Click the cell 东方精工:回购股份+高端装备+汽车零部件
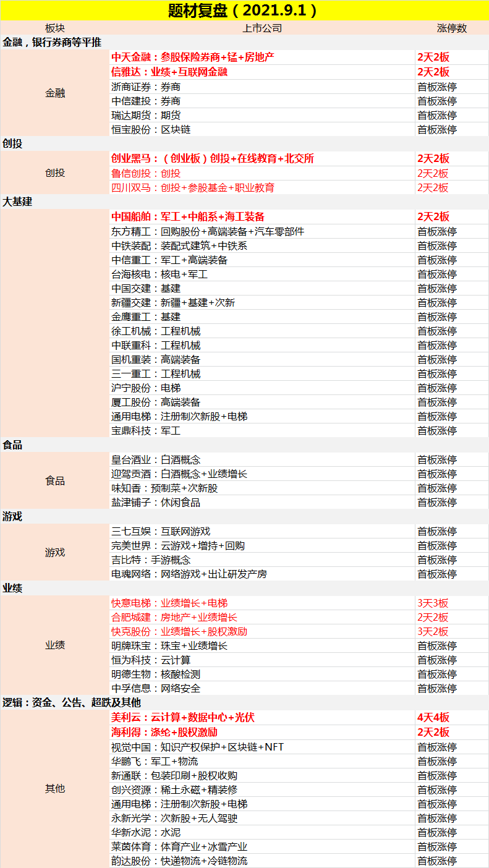 pyautogui.click(x=262, y=231)
